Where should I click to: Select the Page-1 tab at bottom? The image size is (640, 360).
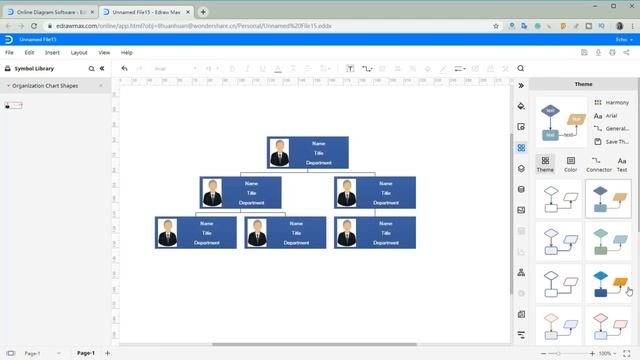[86, 353]
